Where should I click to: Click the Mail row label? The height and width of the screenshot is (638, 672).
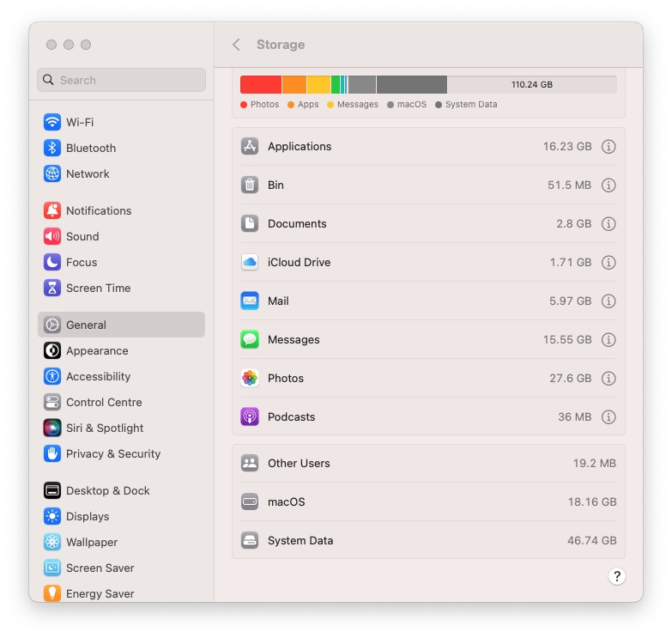coord(278,301)
